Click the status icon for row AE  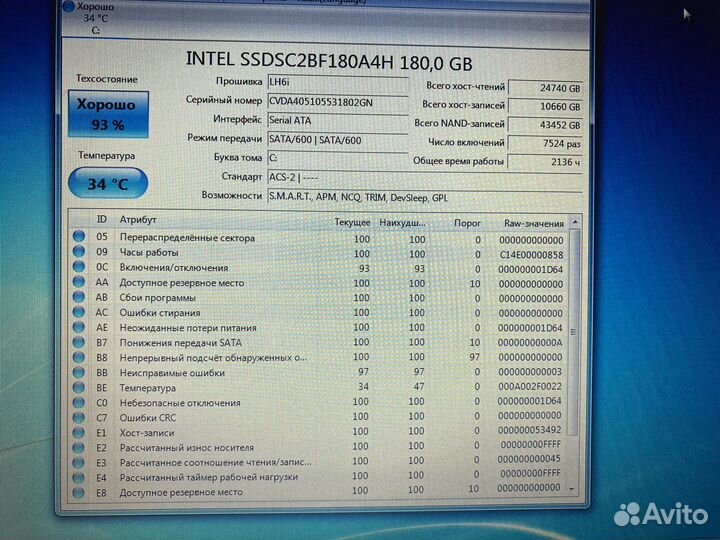pos(79,327)
